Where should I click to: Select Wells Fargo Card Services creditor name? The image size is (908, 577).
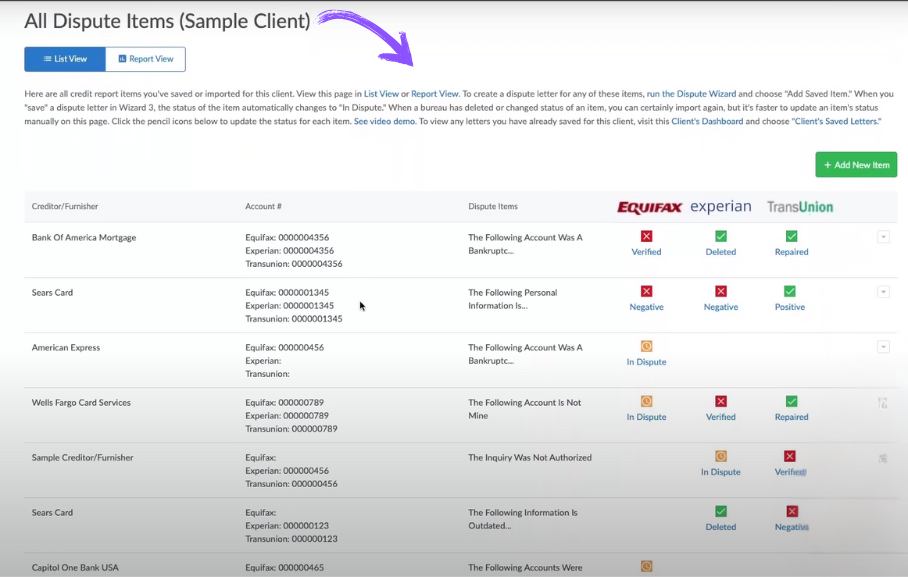point(81,403)
